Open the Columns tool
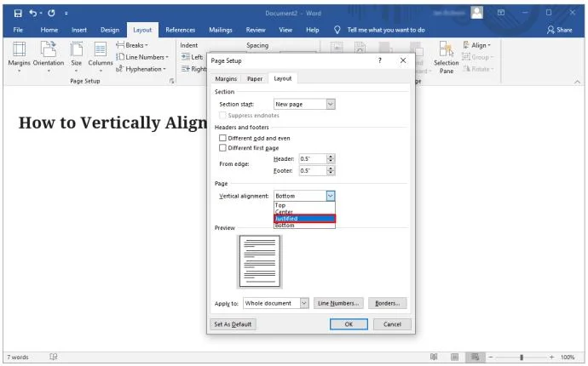This screenshot has width=588, height=366. coord(100,57)
